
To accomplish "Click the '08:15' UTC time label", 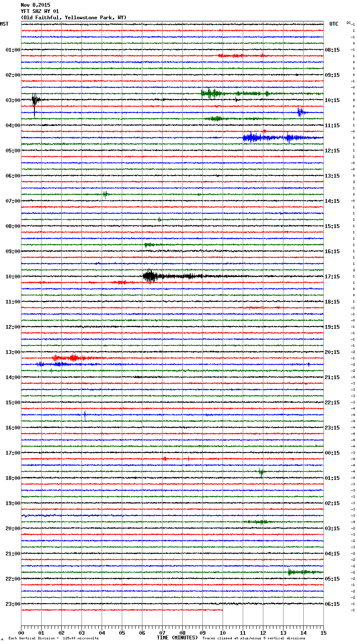I will pos(332,50).
